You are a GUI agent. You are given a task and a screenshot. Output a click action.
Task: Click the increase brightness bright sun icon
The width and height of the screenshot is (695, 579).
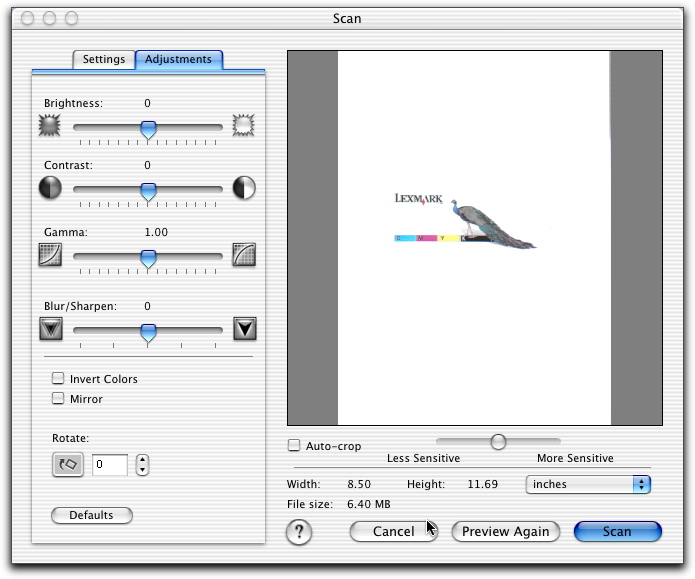tap(244, 125)
